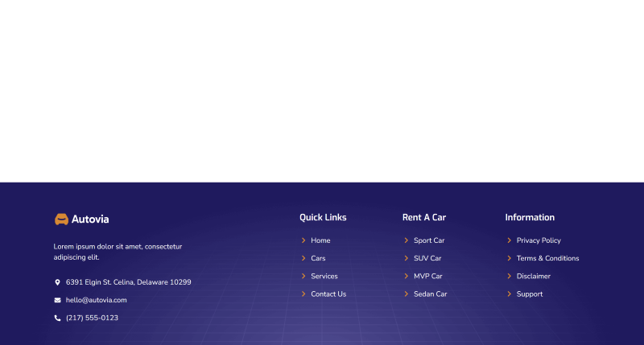Choose the SUV Car rental link
The height and width of the screenshot is (345, 644).
click(x=427, y=258)
